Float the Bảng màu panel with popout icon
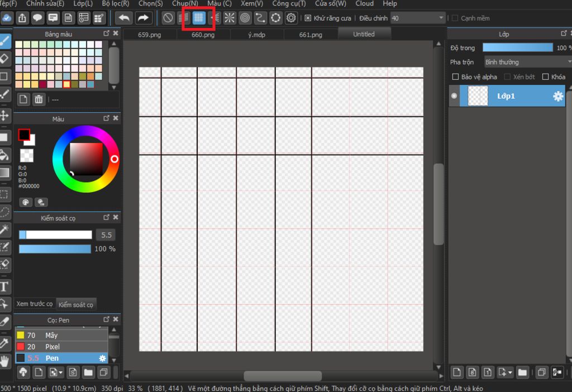 coord(106,33)
